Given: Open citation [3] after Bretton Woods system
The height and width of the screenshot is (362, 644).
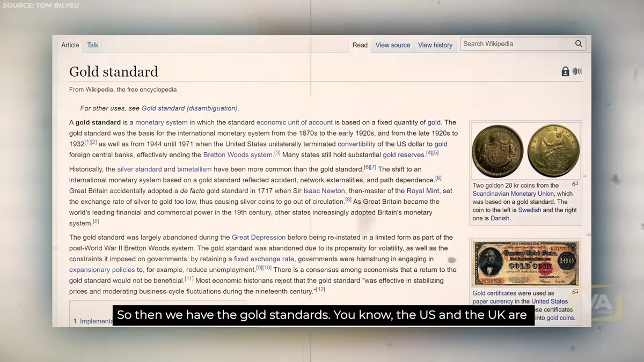Looking at the screenshot, I should tap(277, 153).
